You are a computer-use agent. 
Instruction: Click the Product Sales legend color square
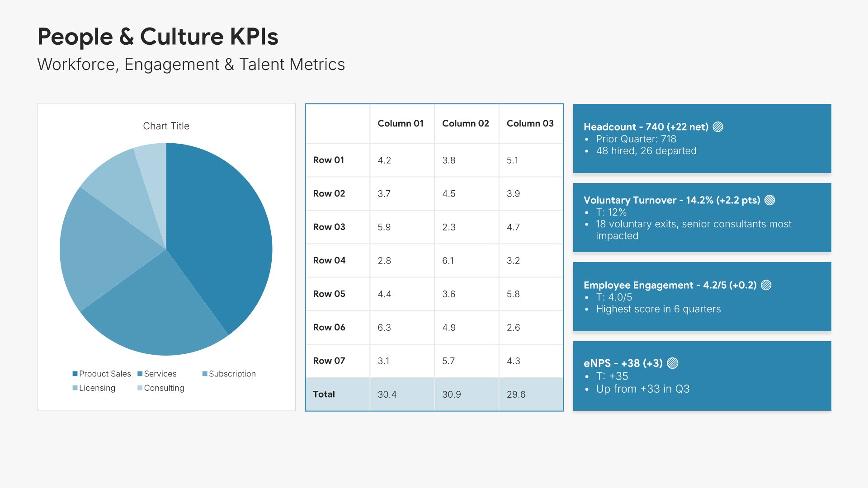(75, 374)
